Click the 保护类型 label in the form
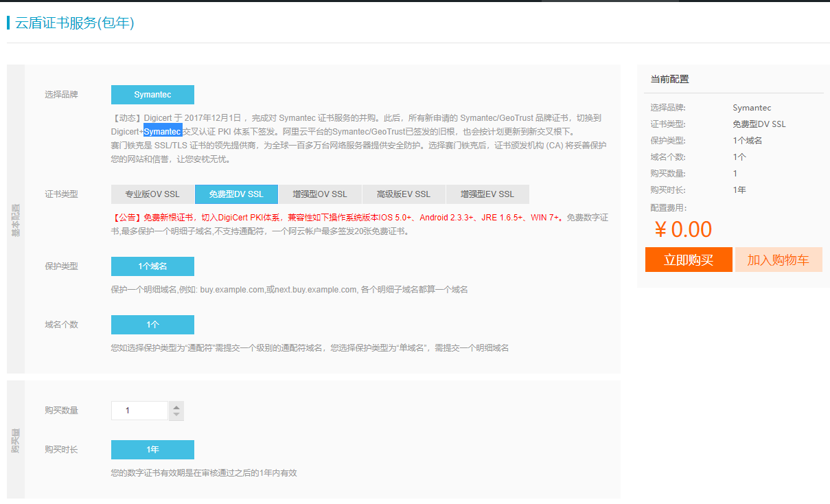This screenshot has height=504, width=830. pyautogui.click(x=61, y=266)
